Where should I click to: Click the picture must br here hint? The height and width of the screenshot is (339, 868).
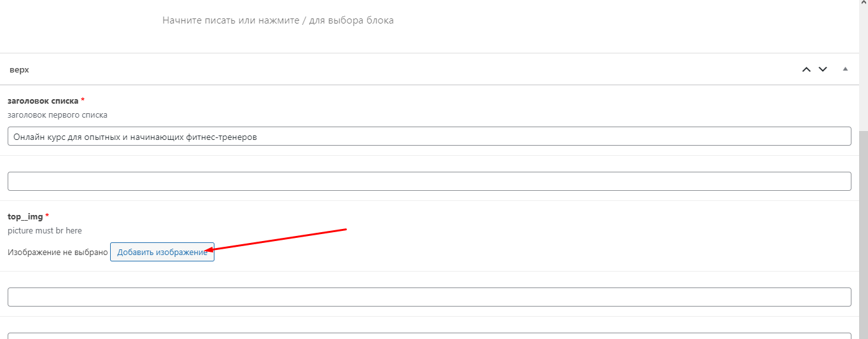[x=45, y=230]
